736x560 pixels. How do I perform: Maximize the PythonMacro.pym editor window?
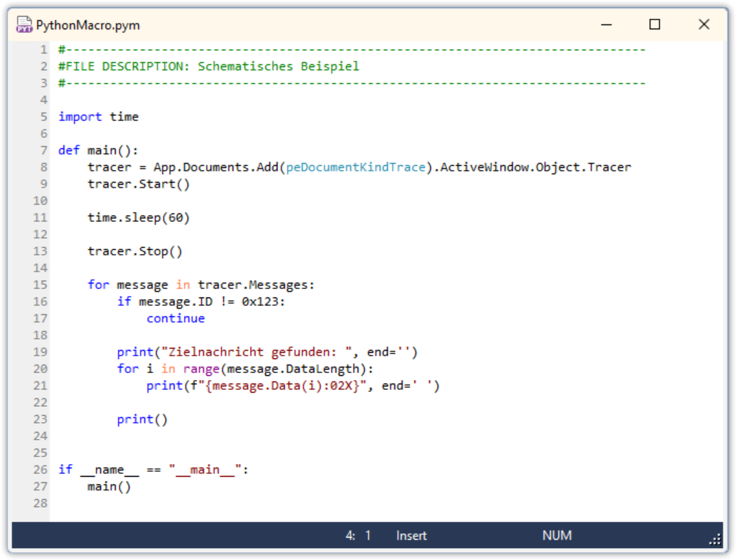[654, 24]
